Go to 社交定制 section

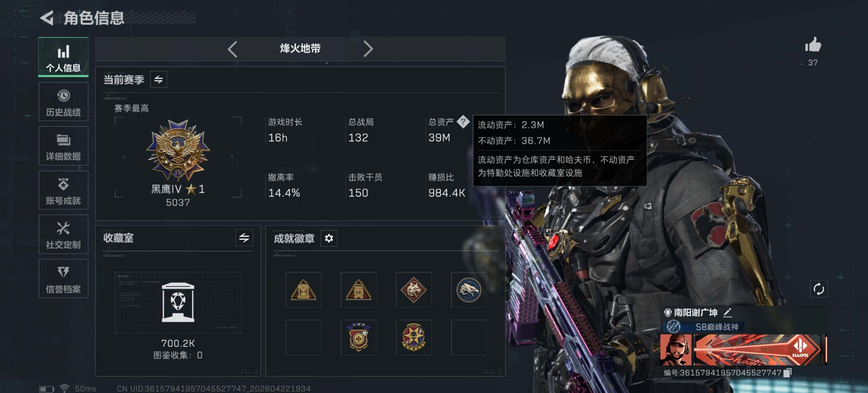click(64, 234)
